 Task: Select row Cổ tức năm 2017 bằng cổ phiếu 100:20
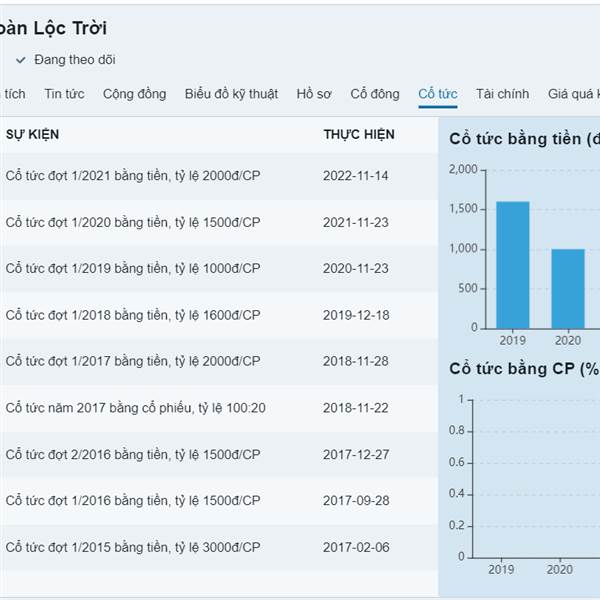point(219,408)
